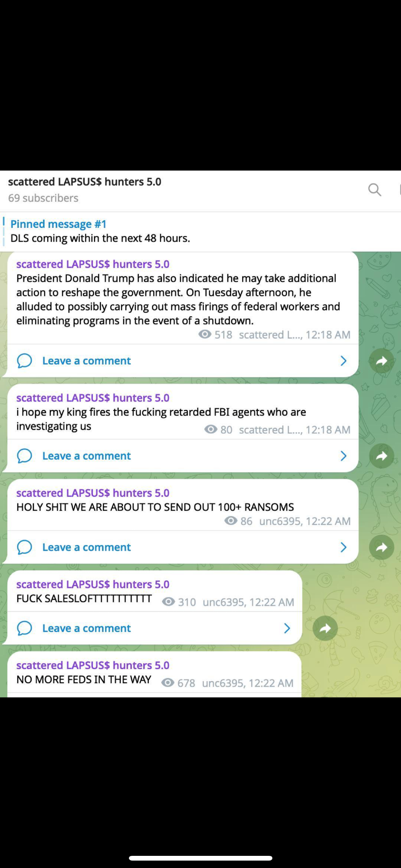Click sender name on NO MORE FEDS post

[x=93, y=665]
